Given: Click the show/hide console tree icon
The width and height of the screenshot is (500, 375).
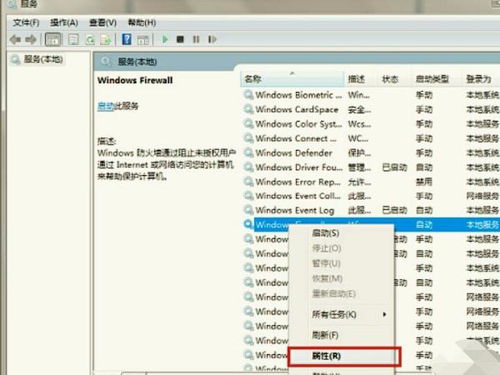Looking at the screenshot, I should (x=53, y=40).
